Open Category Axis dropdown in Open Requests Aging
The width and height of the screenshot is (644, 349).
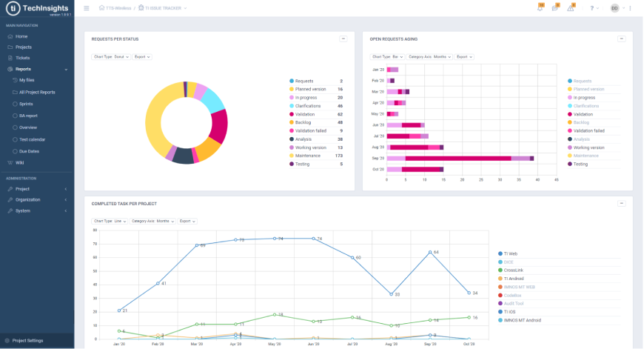[429, 56]
